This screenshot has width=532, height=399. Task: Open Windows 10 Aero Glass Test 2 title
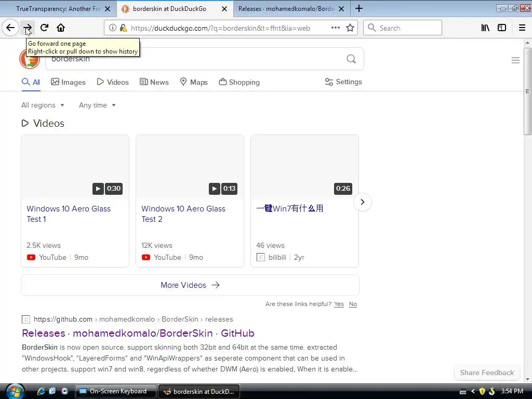183,214
